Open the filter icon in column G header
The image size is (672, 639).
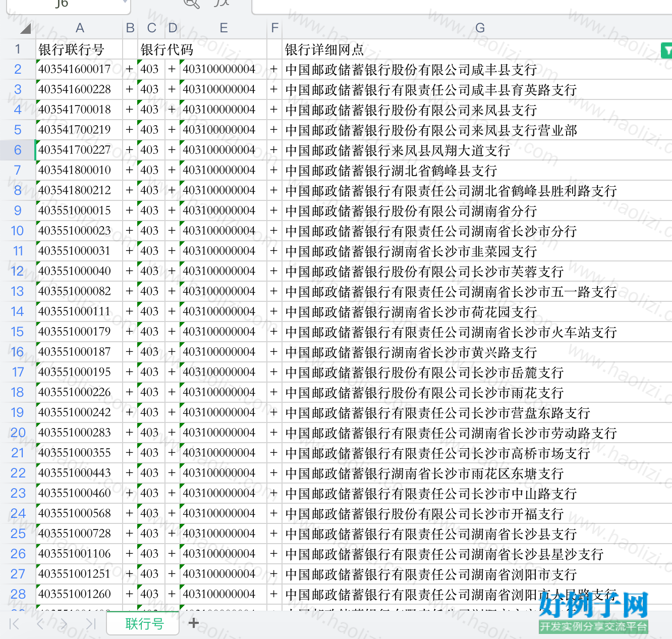point(666,50)
